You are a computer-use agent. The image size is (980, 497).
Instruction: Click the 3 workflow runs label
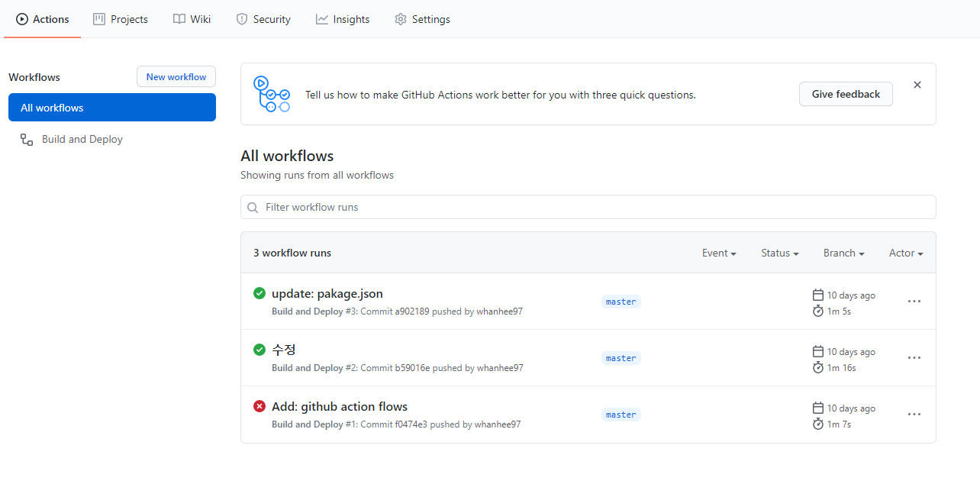[x=292, y=253]
